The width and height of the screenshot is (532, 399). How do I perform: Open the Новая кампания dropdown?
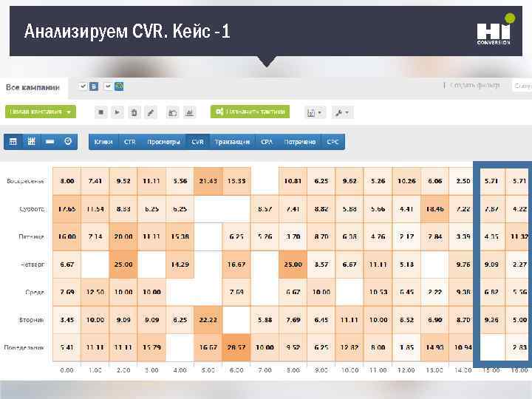pos(41,112)
